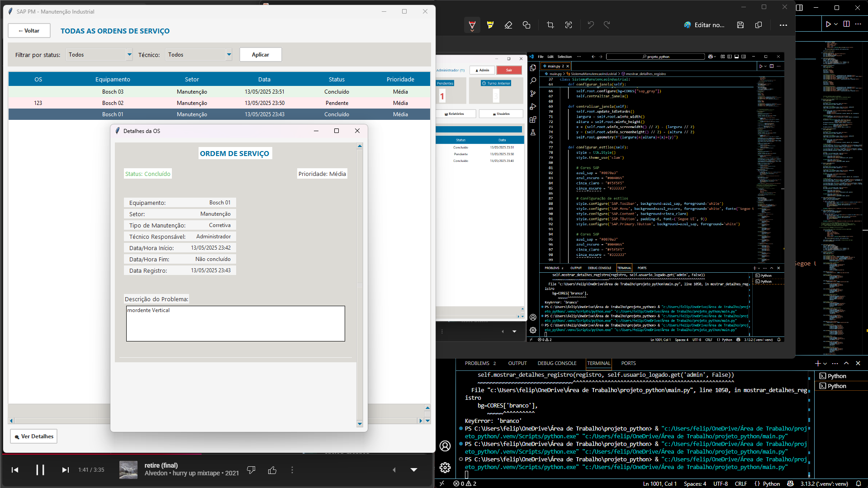The height and width of the screenshot is (488, 868).
Task: Open the song's three-dot options menu
Action: [x=292, y=470]
